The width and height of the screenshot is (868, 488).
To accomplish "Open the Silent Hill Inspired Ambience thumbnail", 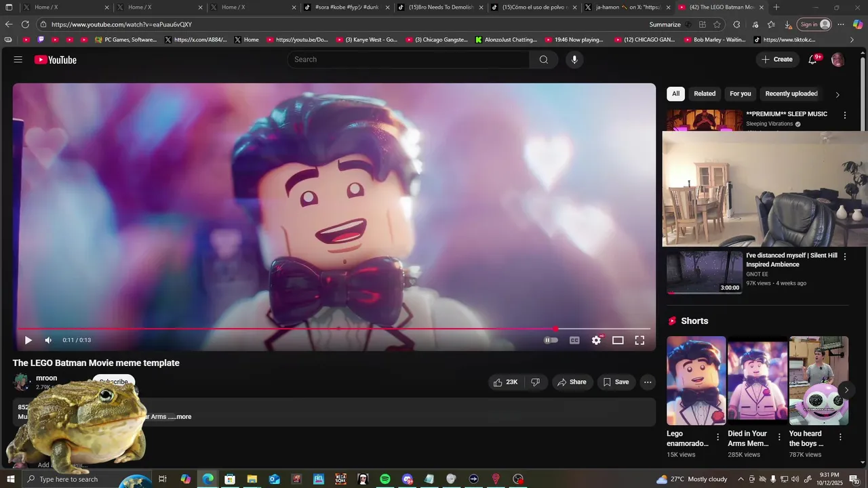I will pyautogui.click(x=705, y=272).
